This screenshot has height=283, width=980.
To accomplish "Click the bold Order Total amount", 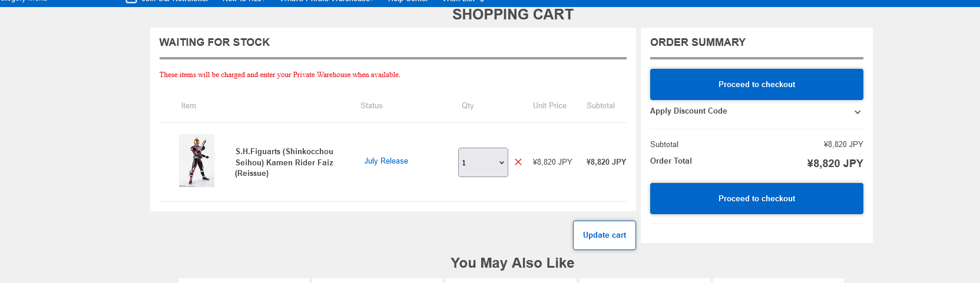I will (x=835, y=164).
